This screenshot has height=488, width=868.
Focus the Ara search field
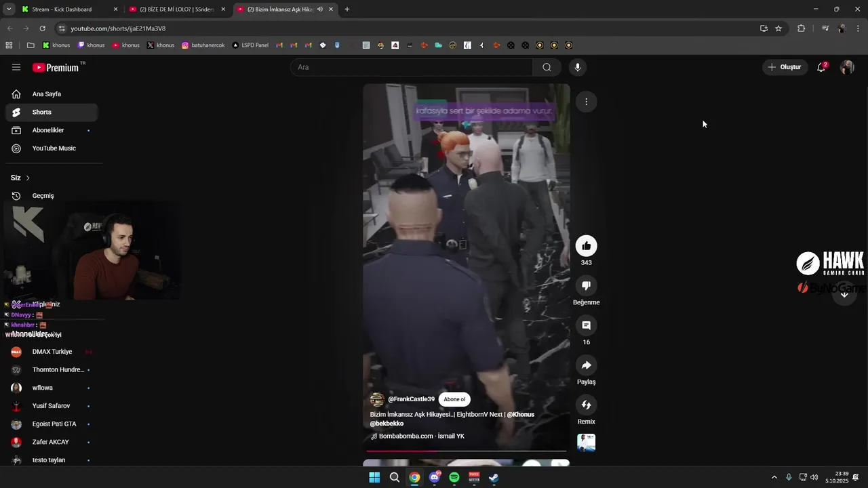click(412, 67)
